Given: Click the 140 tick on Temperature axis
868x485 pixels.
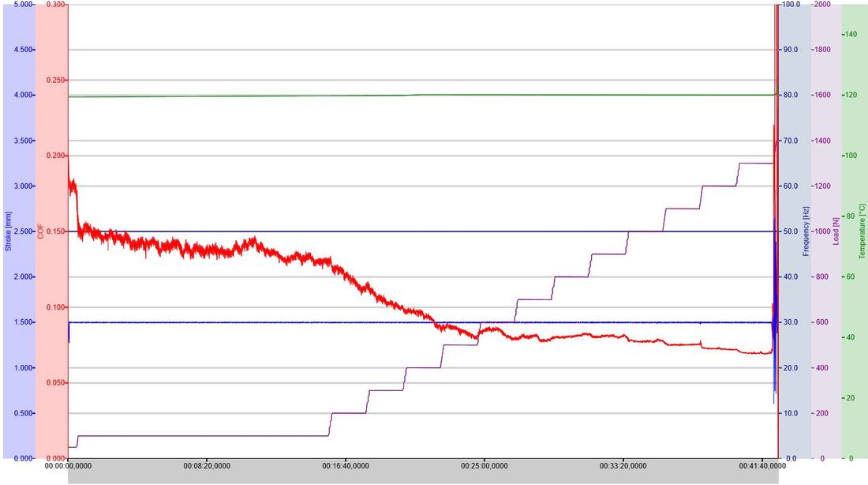Looking at the screenshot, I should tap(851, 35).
